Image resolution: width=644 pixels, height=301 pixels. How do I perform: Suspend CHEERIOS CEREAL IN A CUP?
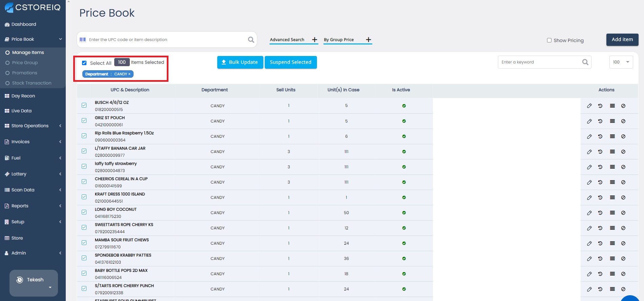[623, 182]
